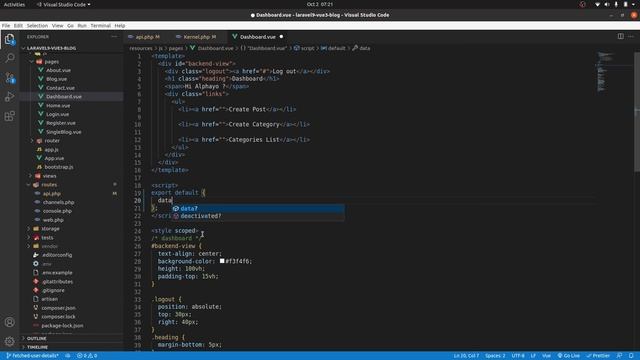Open the Source Control view icon
The height and width of the screenshot is (360, 640).
[x=9, y=78]
